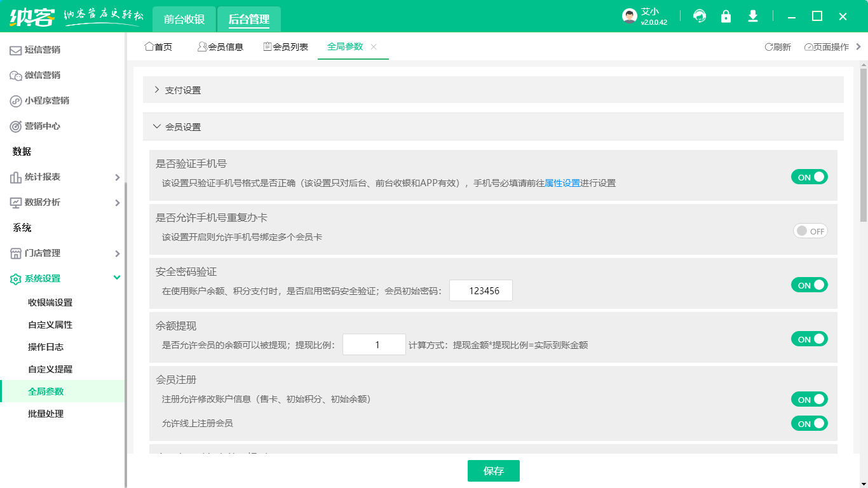点击锁屏图标锁定系统
Screen dimensions: 868x488
click(726, 16)
